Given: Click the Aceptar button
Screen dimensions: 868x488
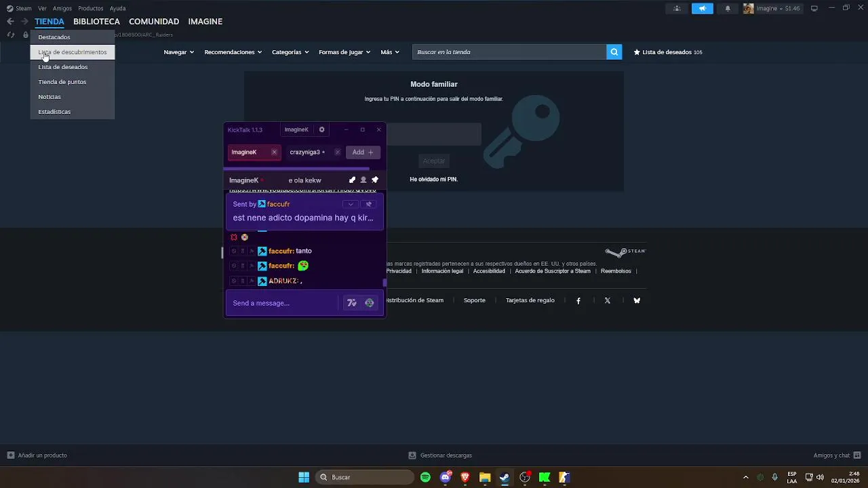Looking at the screenshot, I should [434, 161].
